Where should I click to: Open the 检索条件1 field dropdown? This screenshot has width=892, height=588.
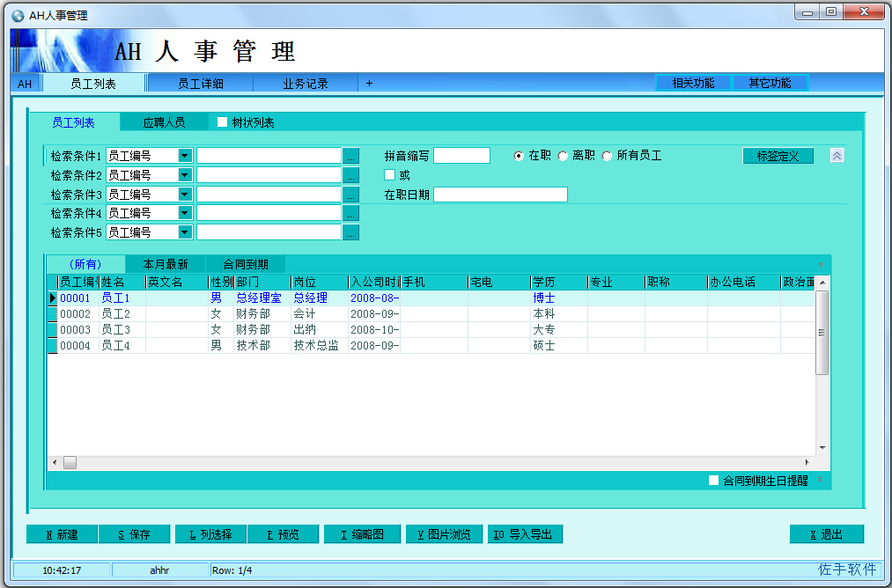pyautogui.click(x=185, y=156)
